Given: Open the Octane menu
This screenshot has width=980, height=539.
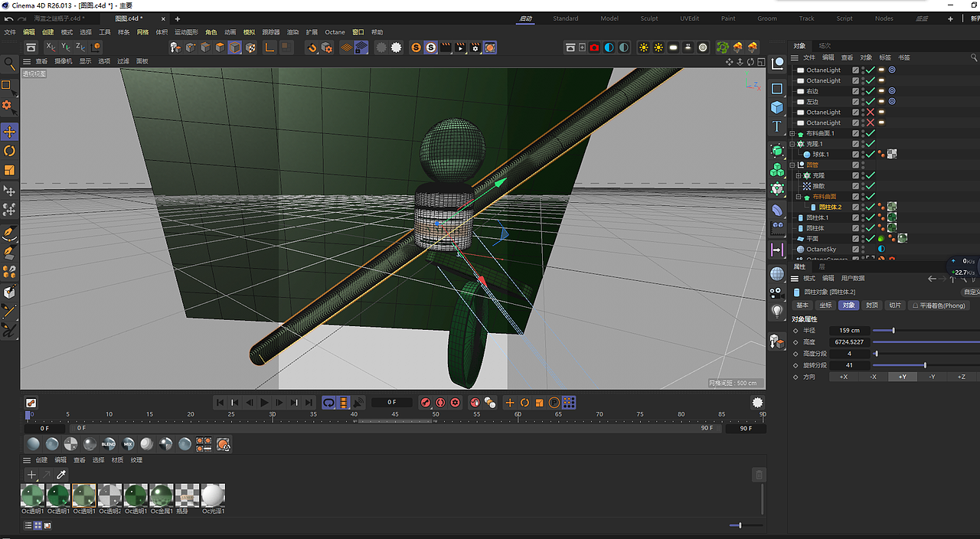Looking at the screenshot, I should coord(335,32).
